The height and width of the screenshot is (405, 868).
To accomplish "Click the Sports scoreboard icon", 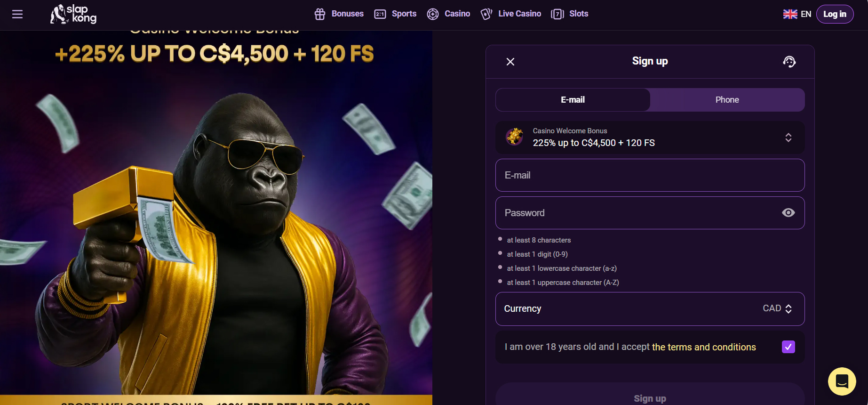I will (380, 14).
